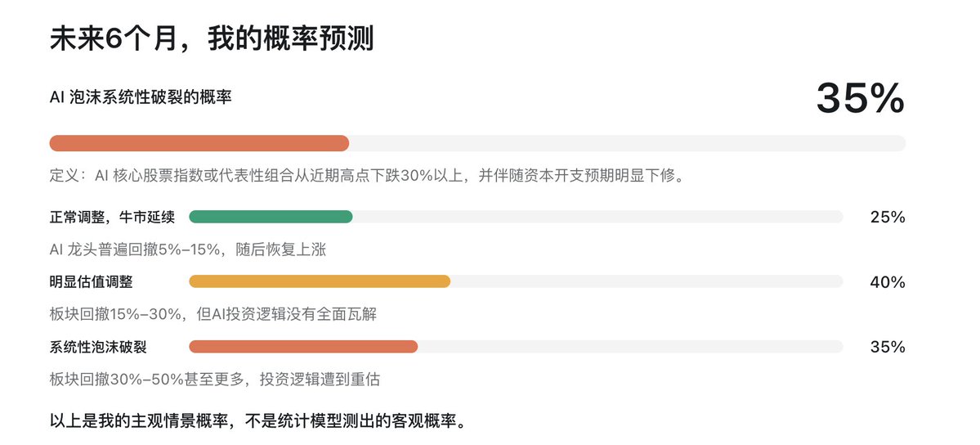
Task: Click the footnote 以上是我的主观情景概率
Action: [x=258, y=420]
